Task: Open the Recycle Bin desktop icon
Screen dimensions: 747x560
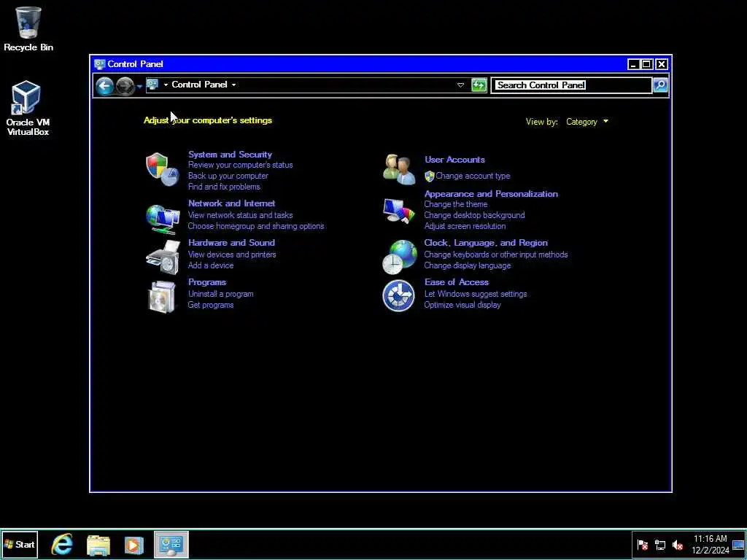Action: [x=28, y=28]
